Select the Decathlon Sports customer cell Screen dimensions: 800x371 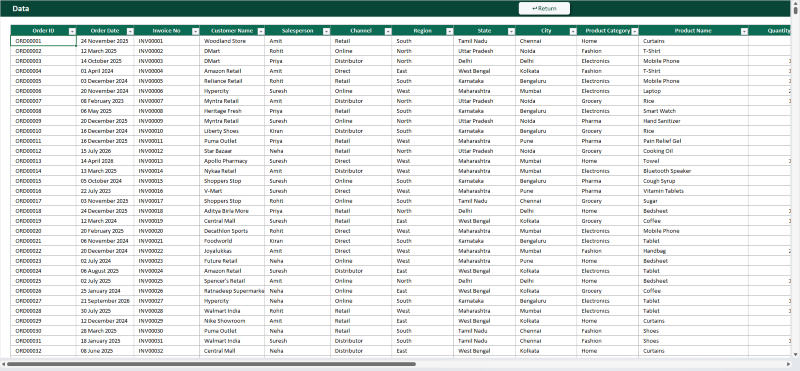[x=232, y=231]
